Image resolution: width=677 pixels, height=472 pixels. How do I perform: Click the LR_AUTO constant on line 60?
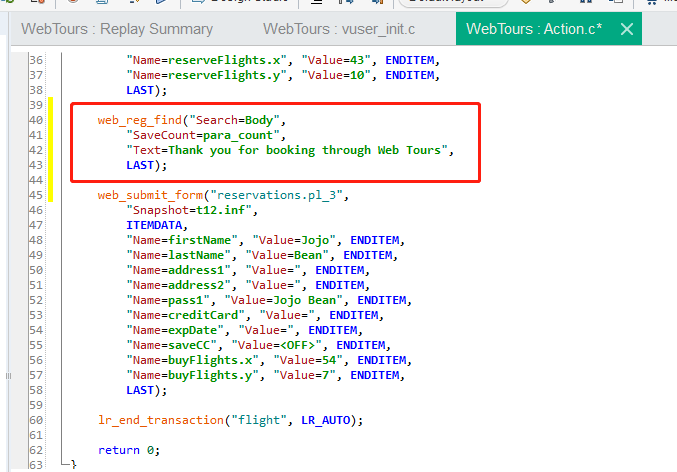(326, 420)
